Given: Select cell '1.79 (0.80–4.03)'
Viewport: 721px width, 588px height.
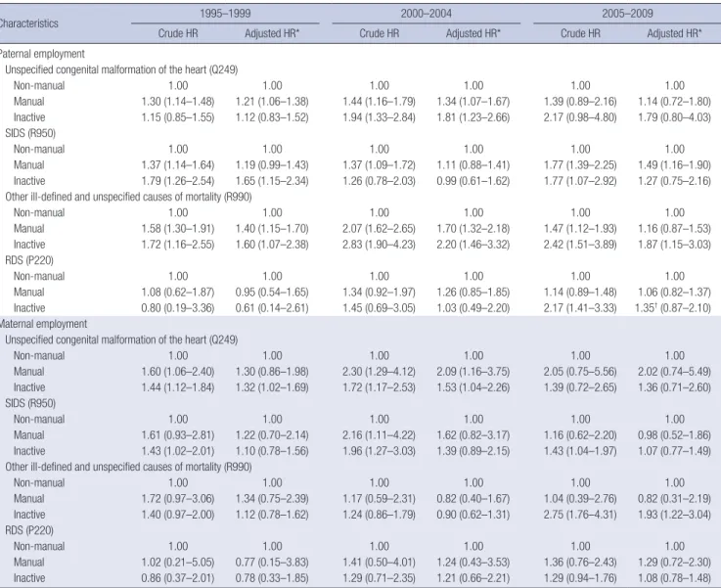Looking at the screenshot, I should click(675, 117).
